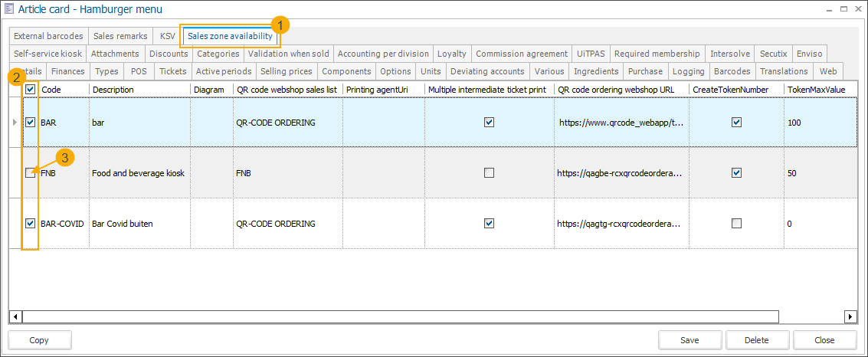The width and height of the screenshot is (868, 357).
Task: Click the Copy button
Action: 39,340
